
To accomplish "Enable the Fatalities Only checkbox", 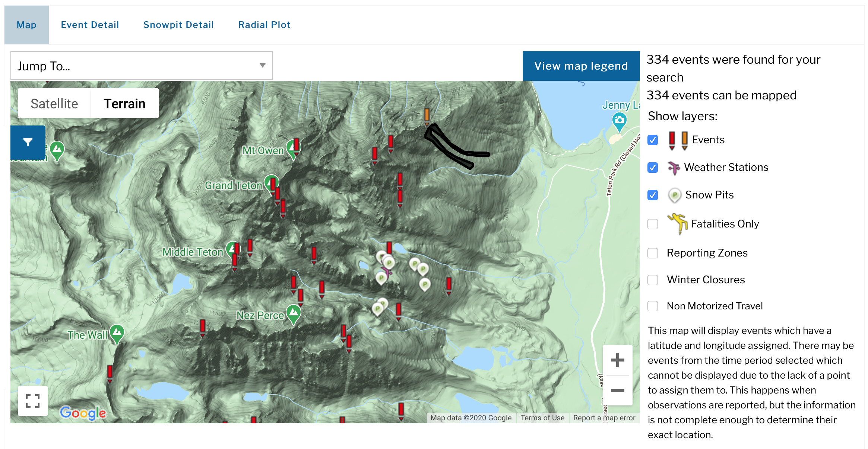I will (653, 224).
